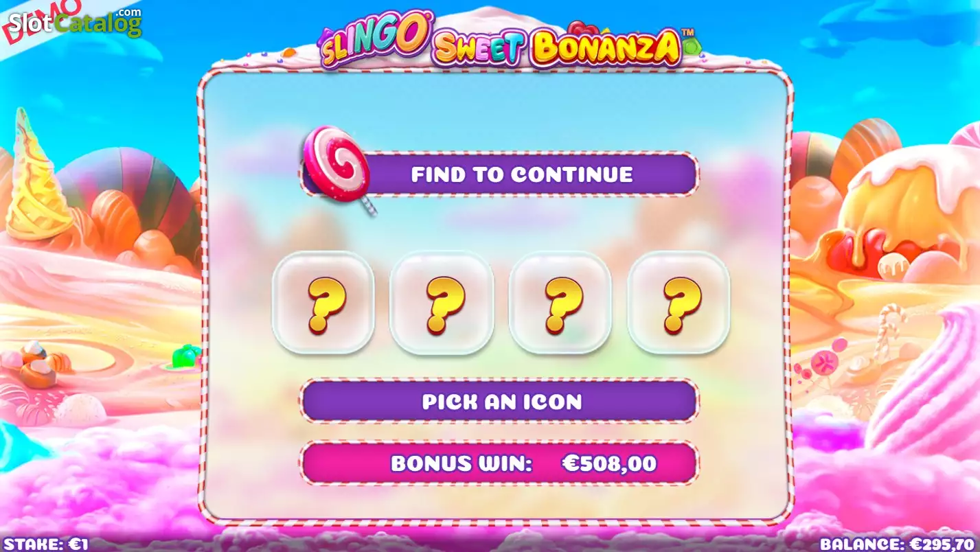Pick the first question mark icon
This screenshot has height=552, width=980.
323,303
